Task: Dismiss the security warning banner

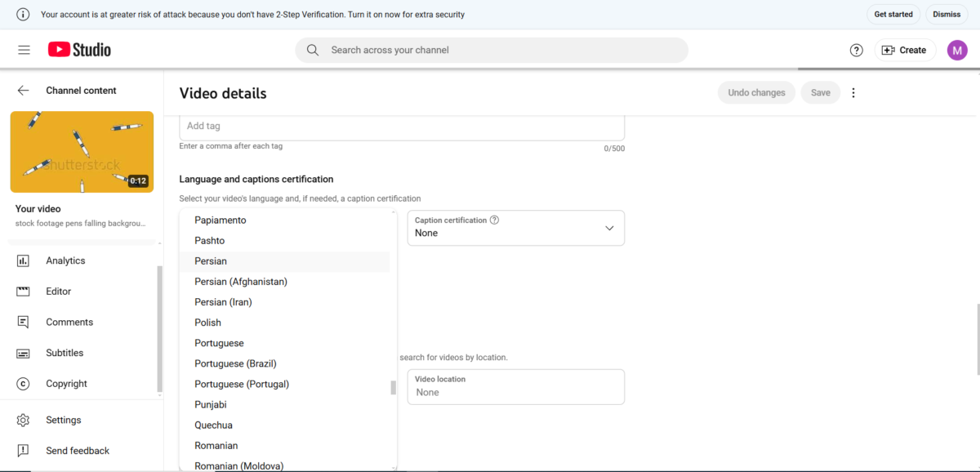Action: coord(947,15)
